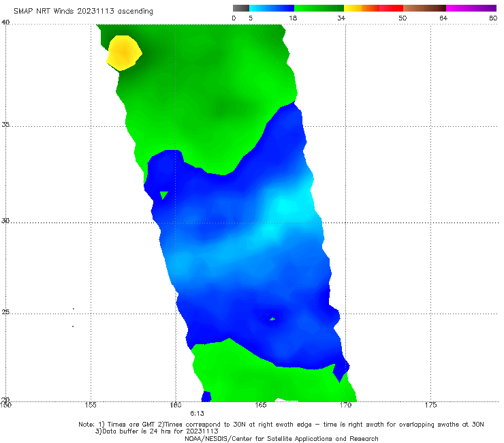Click the yellow high-wind patch on the map

124,52
